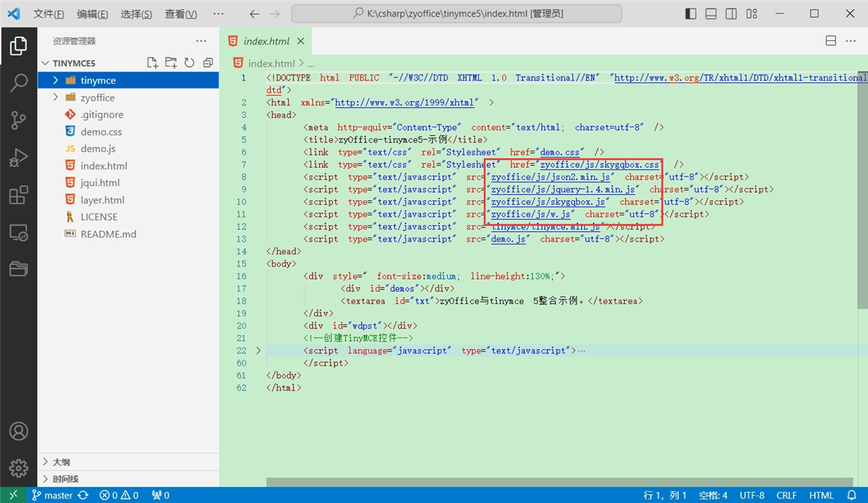Screen dimensions: 868x503
Task: Click the New File icon in Explorer
Action: tap(152, 62)
